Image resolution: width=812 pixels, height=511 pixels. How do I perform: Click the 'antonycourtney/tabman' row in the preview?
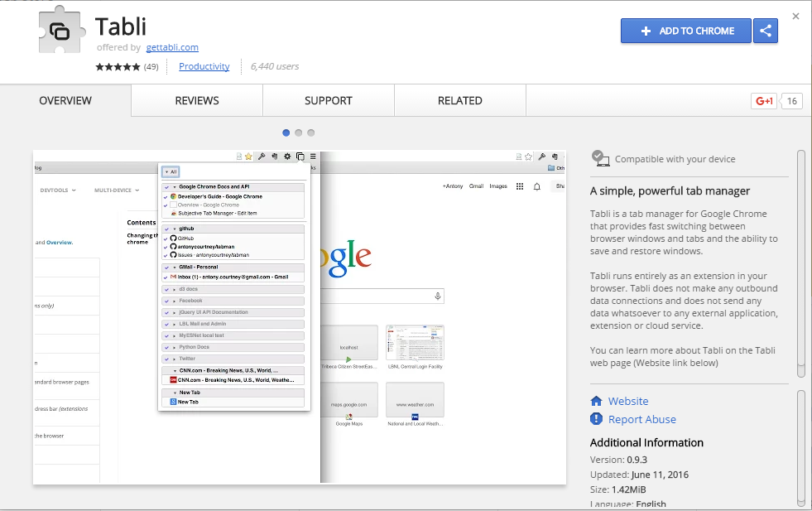coord(233,247)
